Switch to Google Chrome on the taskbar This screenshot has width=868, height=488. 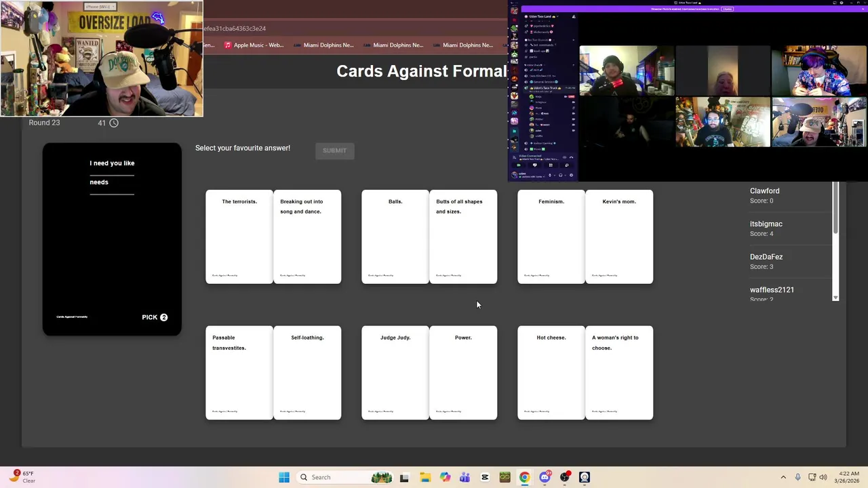pyautogui.click(x=524, y=477)
